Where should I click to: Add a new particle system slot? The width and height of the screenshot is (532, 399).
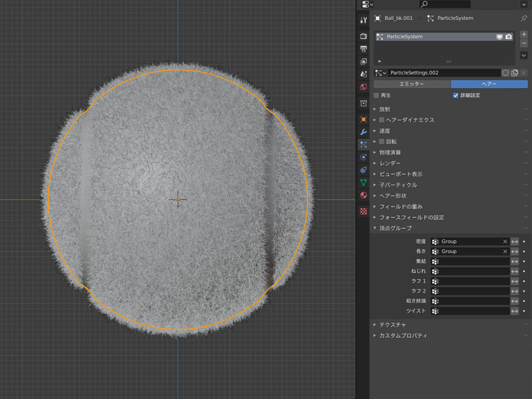(524, 35)
